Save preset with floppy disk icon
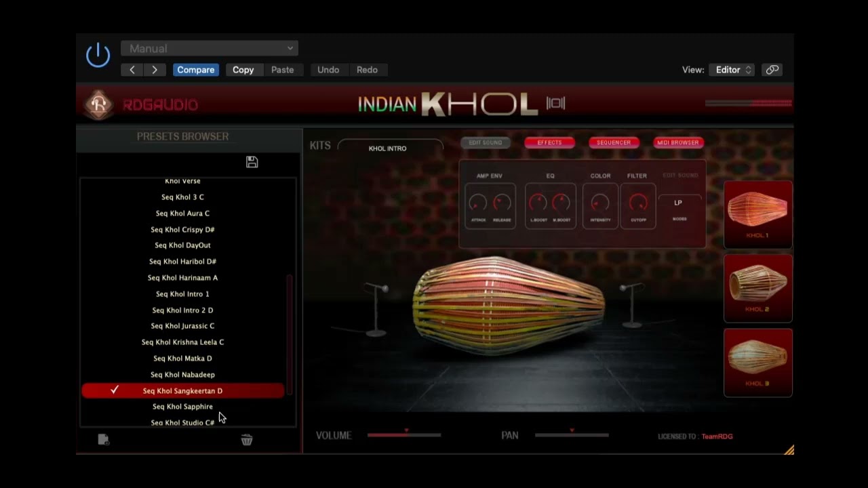 (252, 162)
